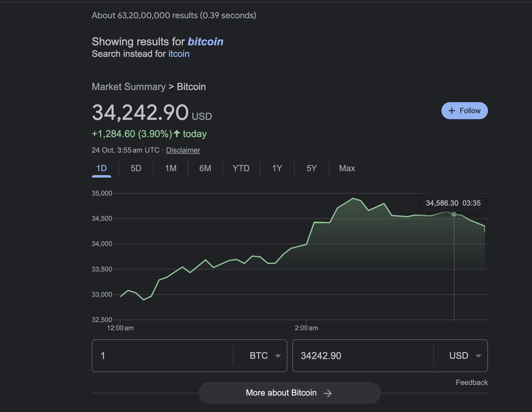Click the 24 Oct, 3:55 am UTC timestamp
Screen dimensions: 532x412
tap(125, 150)
